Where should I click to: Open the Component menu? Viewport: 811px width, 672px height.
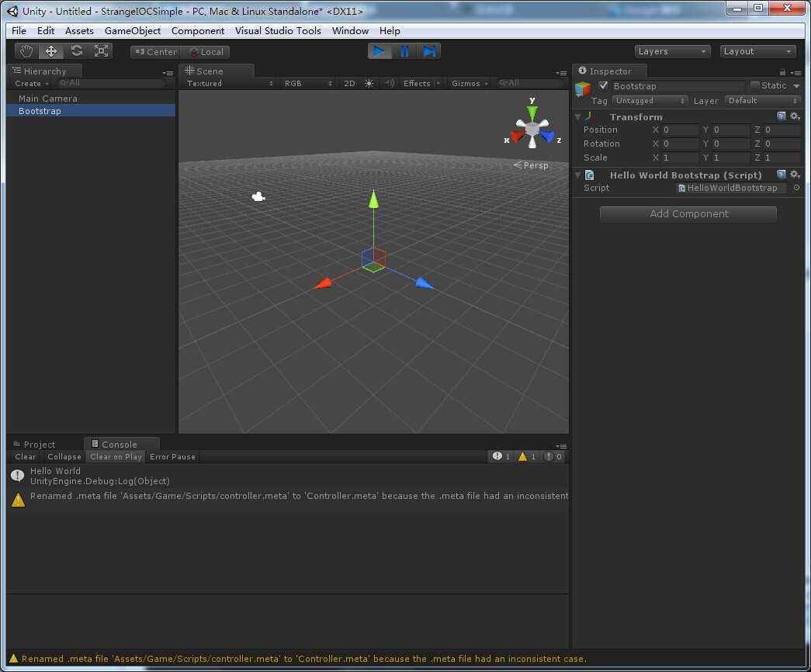click(x=198, y=30)
